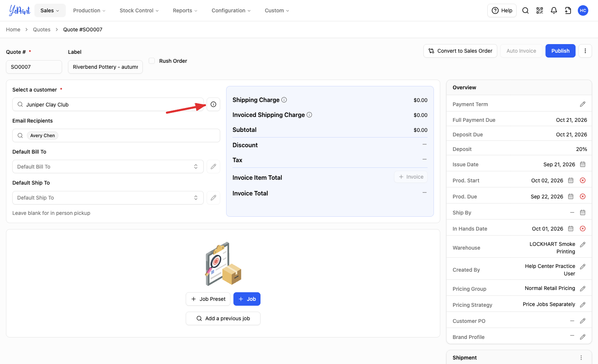Edit the Default Bill To address pencil
Image resolution: width=598 pixels, height=364 pixels.
click(213, 167)
